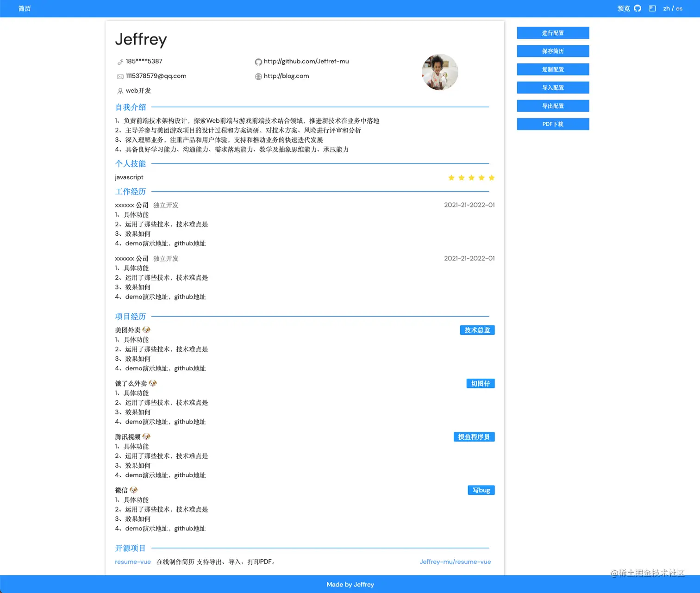Open the resume-vue project link
This screenshot has width=700, height=593.
[133, 562]
